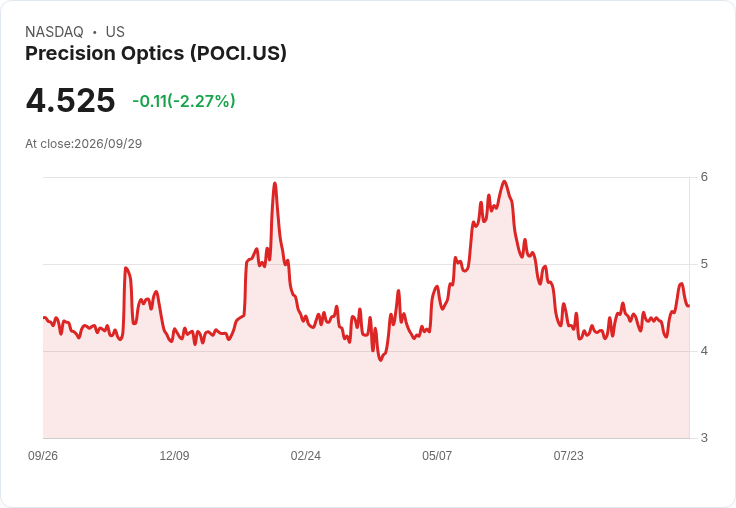Screen dimensions: 736x508
Task: Click the 09/26 date axis label
Action: pos(43,455)
